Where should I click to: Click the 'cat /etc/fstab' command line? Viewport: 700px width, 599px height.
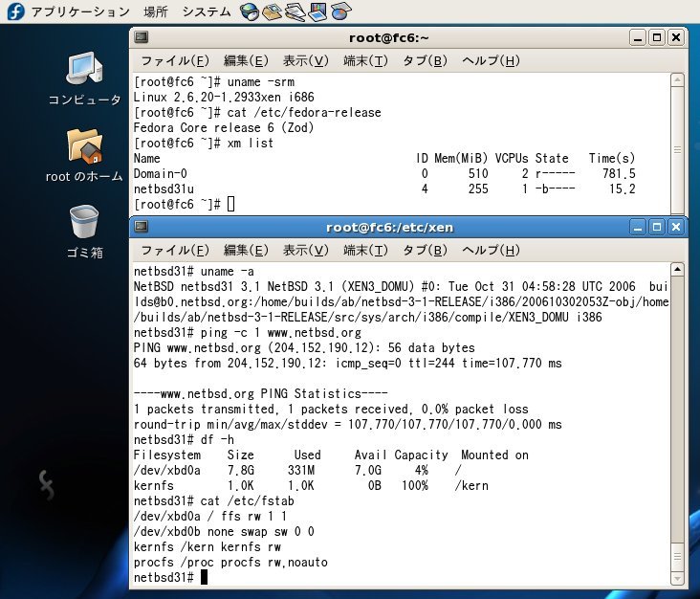214,500
